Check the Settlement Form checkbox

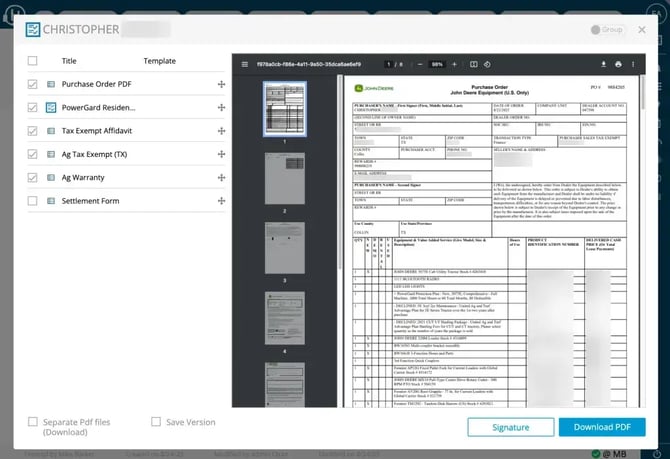(x=33, y=201)
